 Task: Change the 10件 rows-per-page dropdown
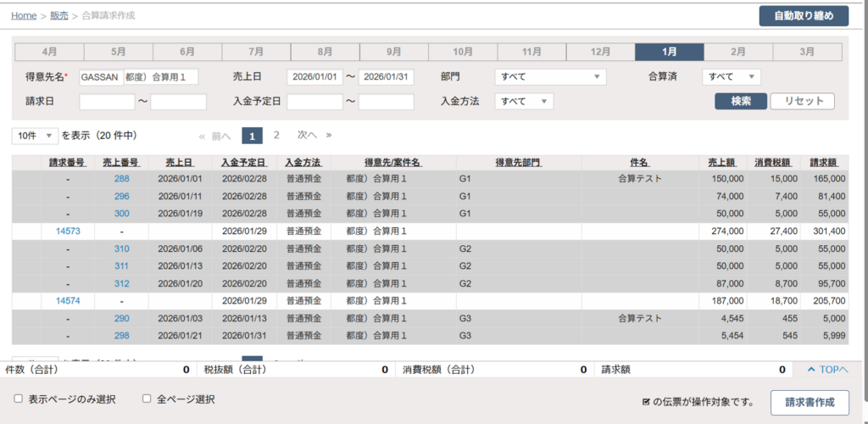(35, 136)
